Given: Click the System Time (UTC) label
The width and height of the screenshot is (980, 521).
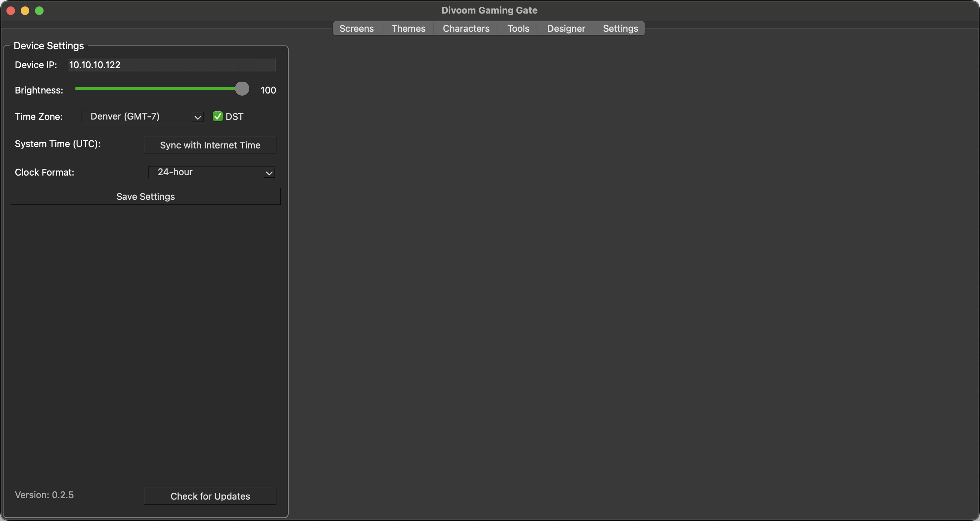Looking at the screenshot, I should click(58, 144).
